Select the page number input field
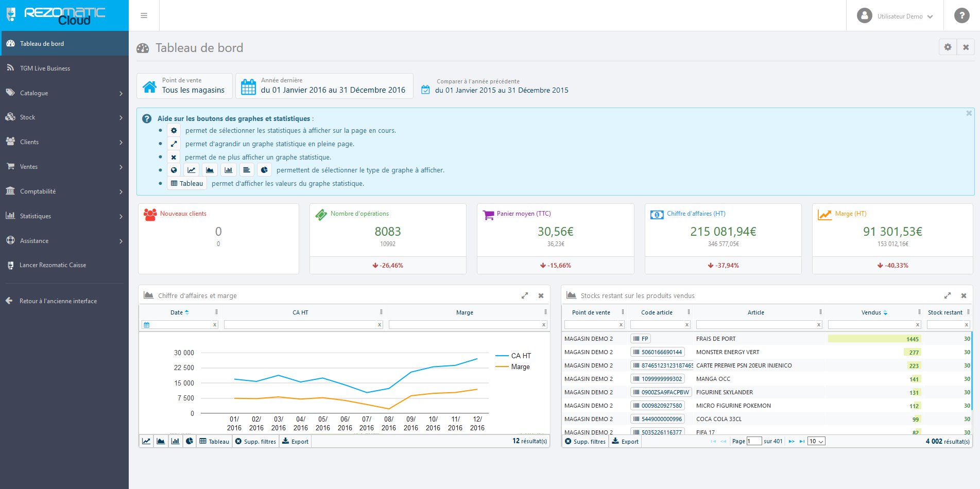Image resolution: width=980 pixels, height=489 pixels. click(754, 441)
